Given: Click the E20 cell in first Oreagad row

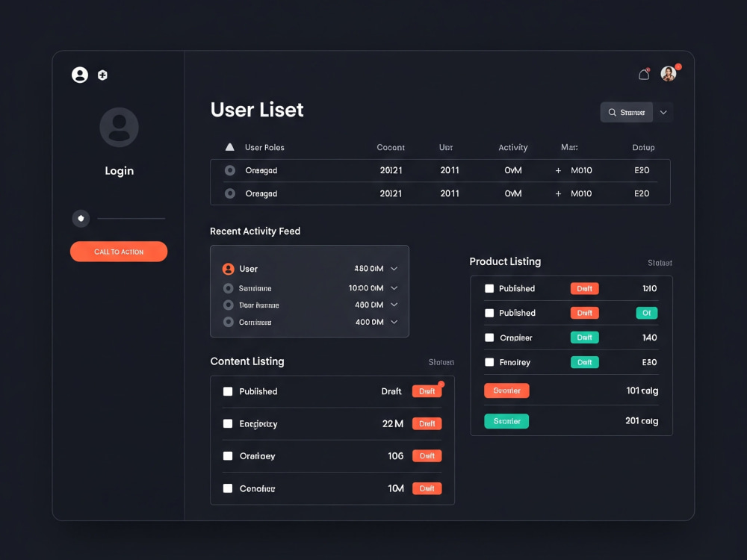Looking at the screenshot, I should tap(642, 170).
